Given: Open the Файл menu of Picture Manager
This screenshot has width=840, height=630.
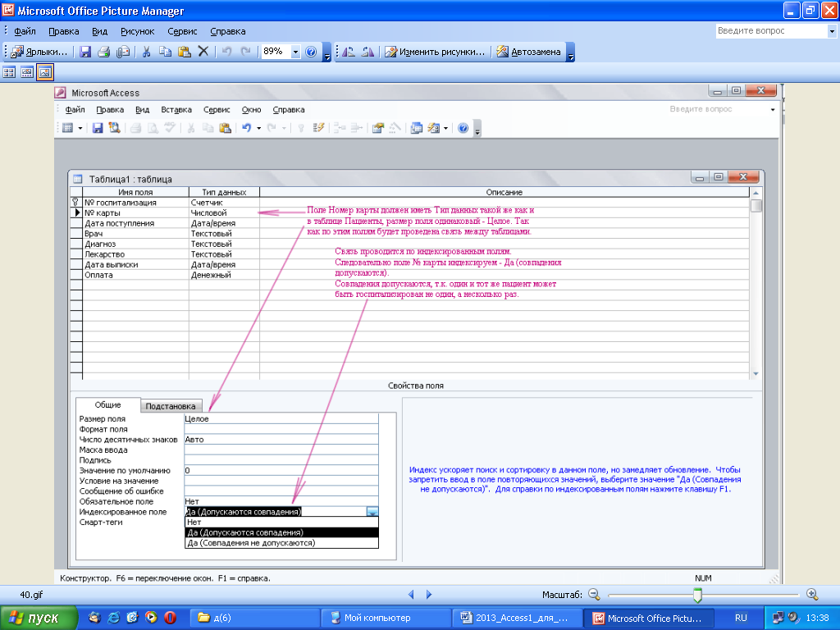Looking at the screenshot, I should tap(25, 32).
